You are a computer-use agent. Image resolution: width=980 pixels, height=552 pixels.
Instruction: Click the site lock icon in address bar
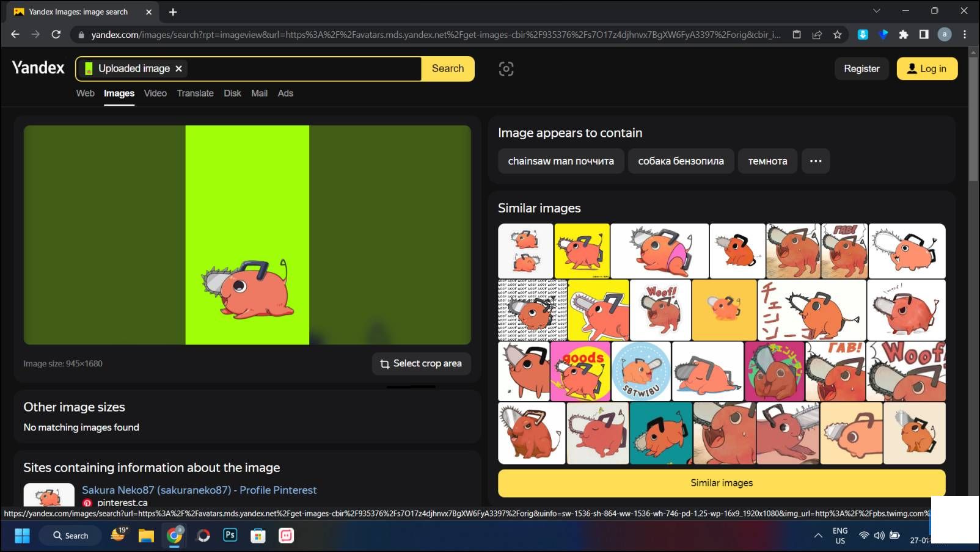point(81,35)
